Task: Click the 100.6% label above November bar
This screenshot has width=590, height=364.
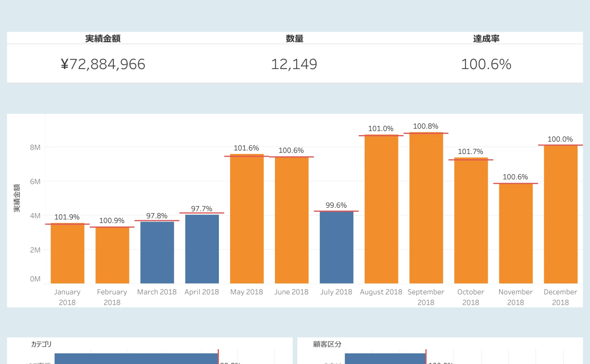Action: coord(515,177)
